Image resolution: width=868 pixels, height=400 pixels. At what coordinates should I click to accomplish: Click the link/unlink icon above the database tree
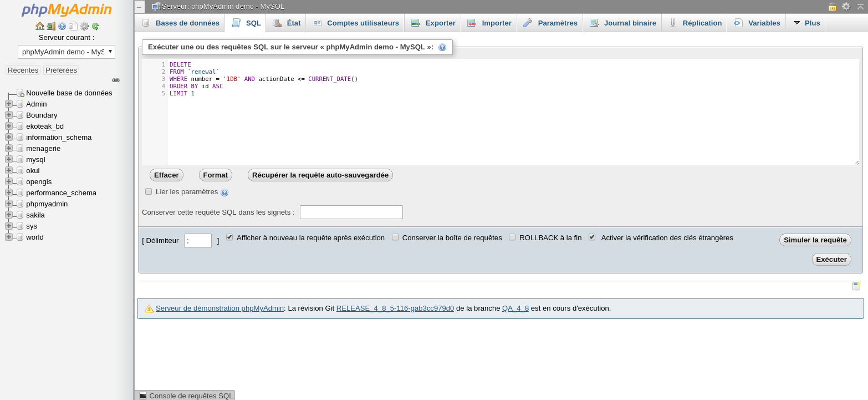(116, 80)
